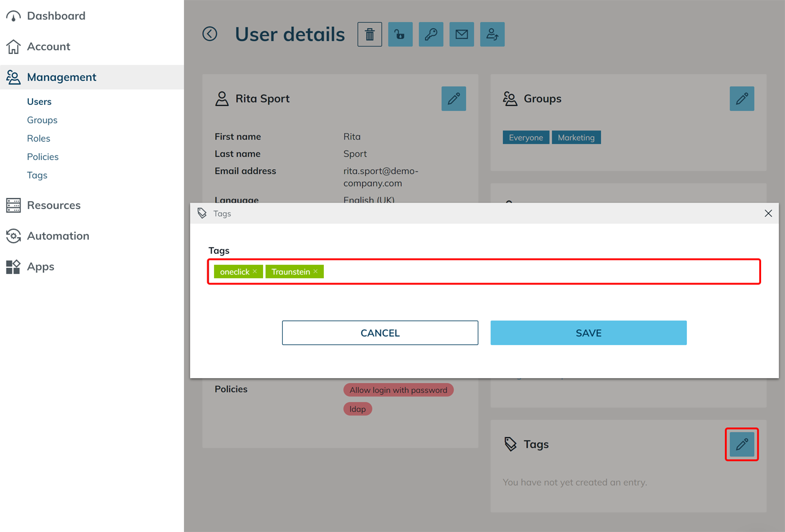Click inside the Tags input field
This screenshot has width=785, height=532.
(540, 272)
